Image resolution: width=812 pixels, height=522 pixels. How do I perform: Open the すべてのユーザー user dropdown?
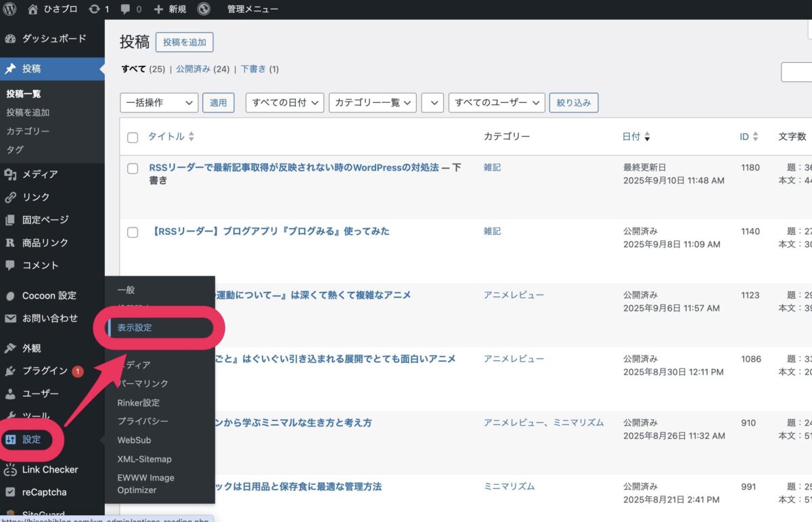(x=496, y=103)
